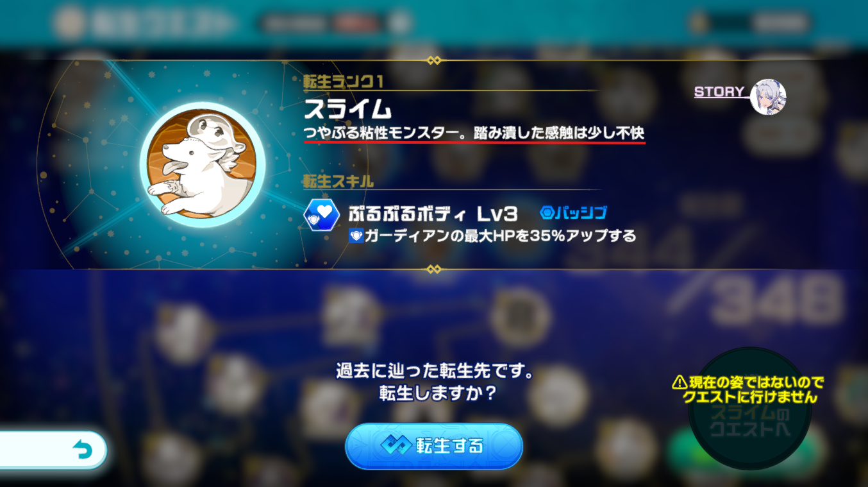
Task: Click the gold diamond ornament atop panel
Action: [433, 60]
